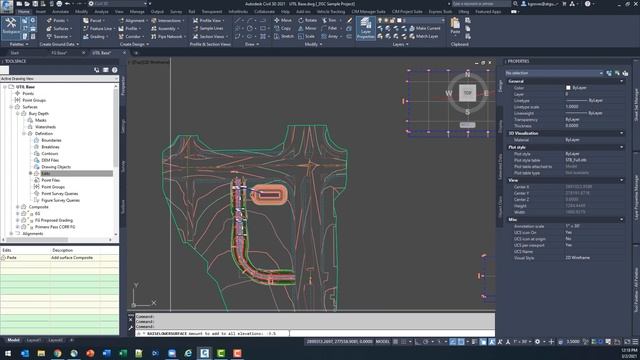Switch to the Start drawing tab
640x360 pixels.
coord(15,53)
